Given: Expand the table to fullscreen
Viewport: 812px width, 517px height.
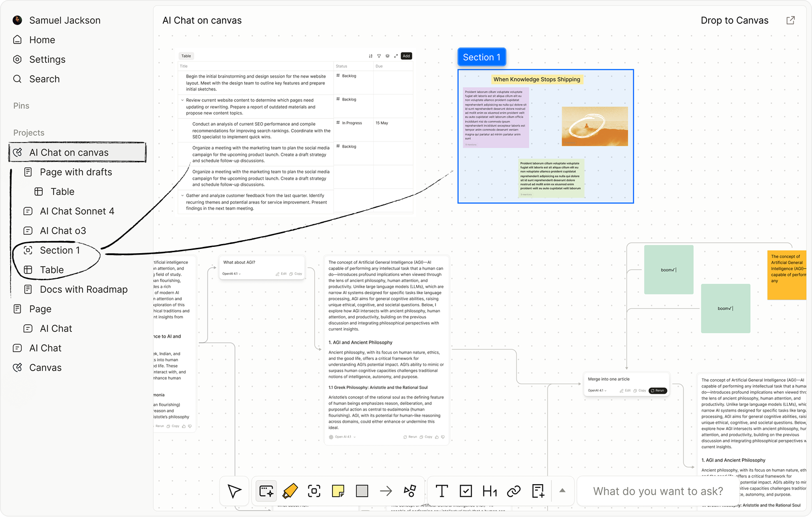Looking at the screenshot, I should coord(396,56).
